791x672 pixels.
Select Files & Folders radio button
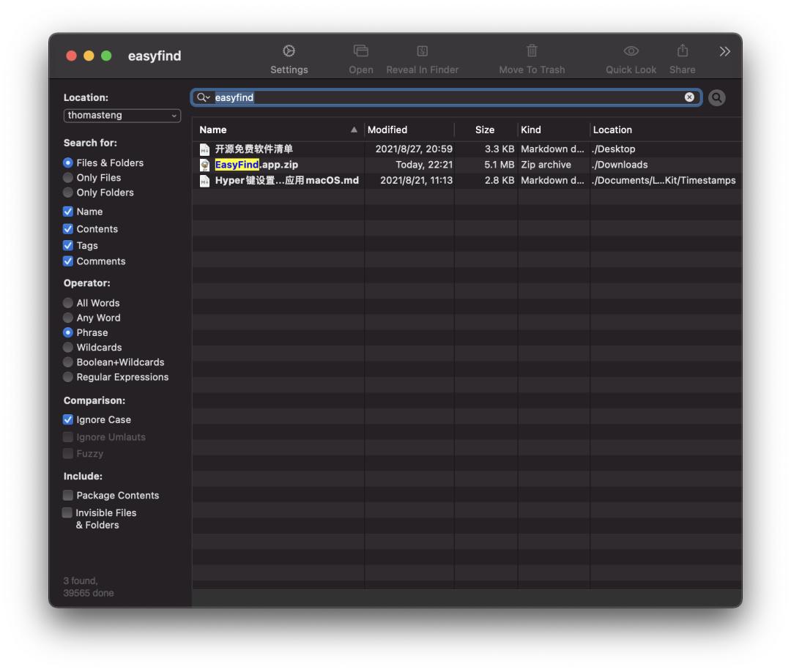pyautogui.click(x=68, y=163)
